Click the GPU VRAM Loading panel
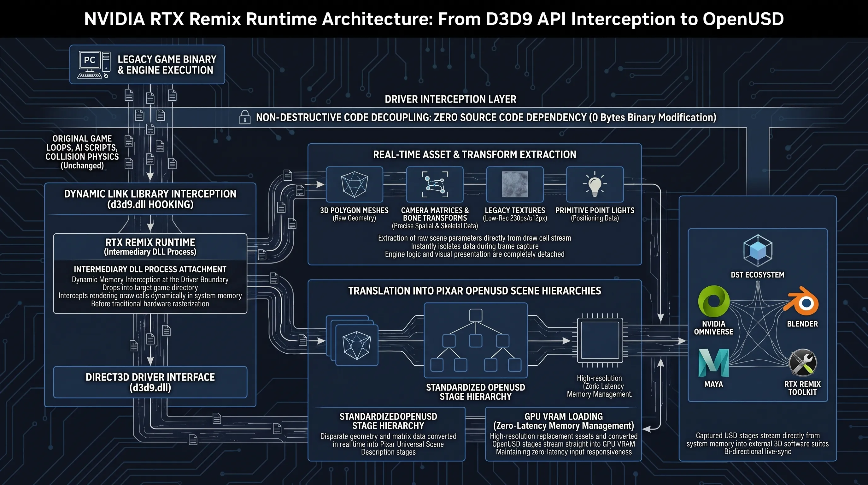The width and height of the screenshot is (868, 485). coord(563,434)
